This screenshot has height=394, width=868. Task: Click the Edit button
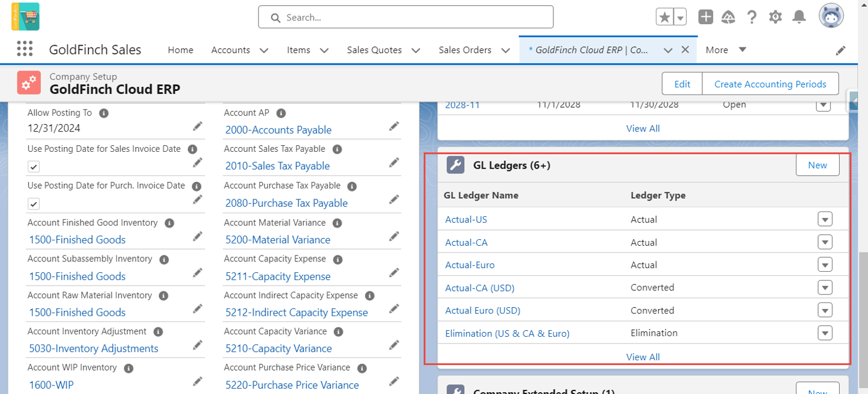682,84
